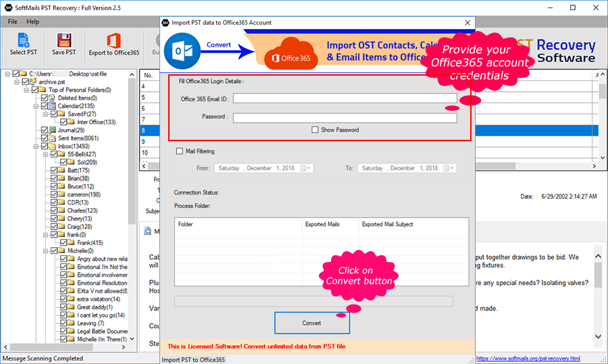Toggle the Show Password checkbox

(315, 130)
